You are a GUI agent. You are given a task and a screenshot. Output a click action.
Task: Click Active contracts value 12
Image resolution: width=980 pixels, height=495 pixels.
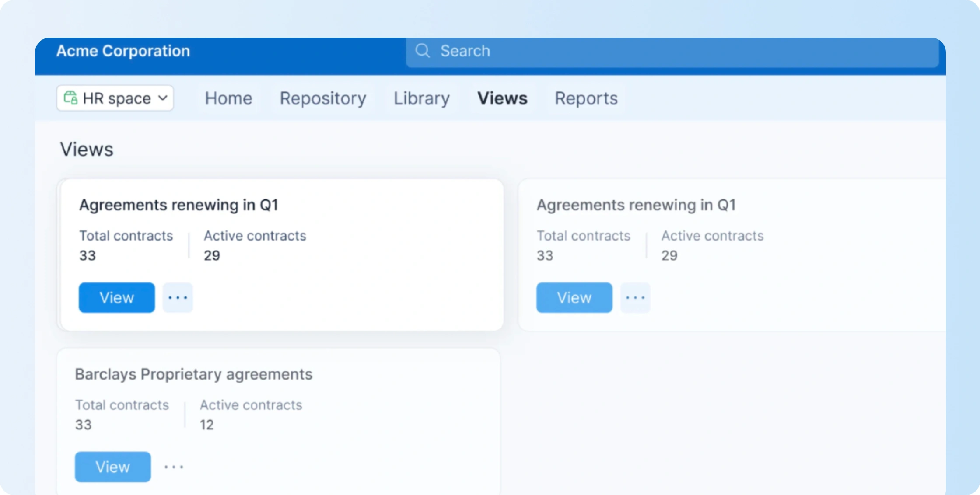tap(207, 425)
